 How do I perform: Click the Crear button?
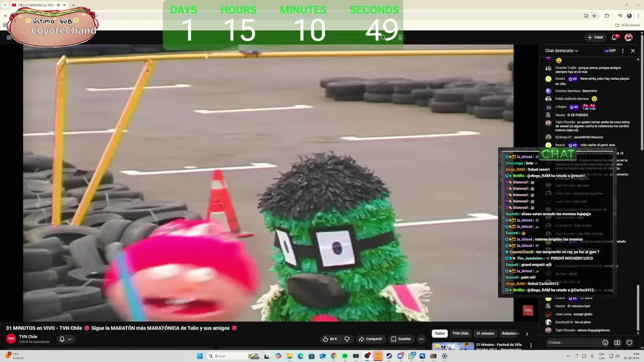pyautogui.click(x=595, y=37)
